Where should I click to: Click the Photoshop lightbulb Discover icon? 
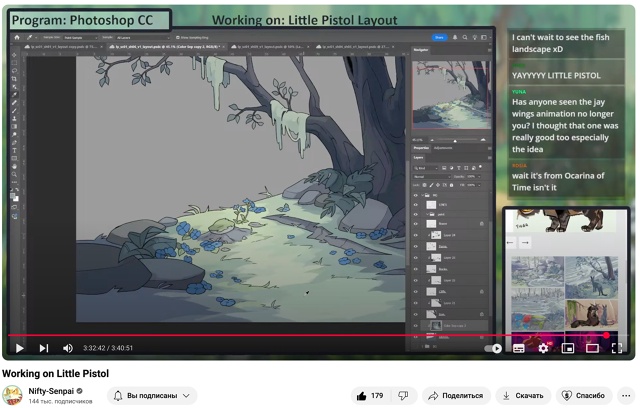click(x=475, y=37)
